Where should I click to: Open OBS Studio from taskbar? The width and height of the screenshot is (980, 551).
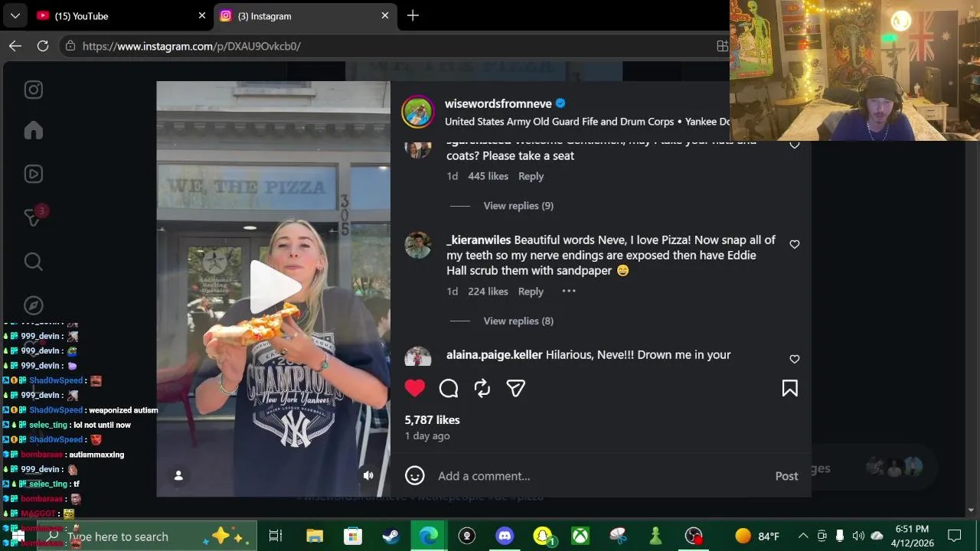(x=694, y=536)
